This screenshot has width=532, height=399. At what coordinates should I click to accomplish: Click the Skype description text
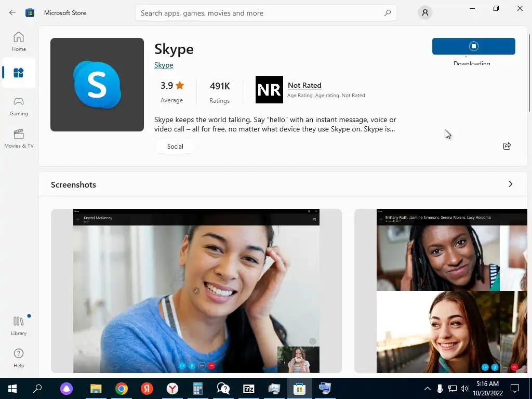tap(275, 124)
